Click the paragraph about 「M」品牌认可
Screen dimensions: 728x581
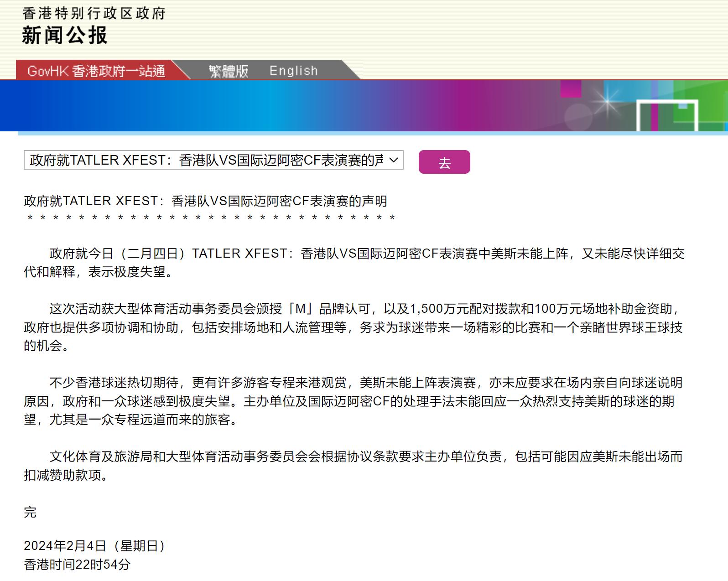(354, 327)
